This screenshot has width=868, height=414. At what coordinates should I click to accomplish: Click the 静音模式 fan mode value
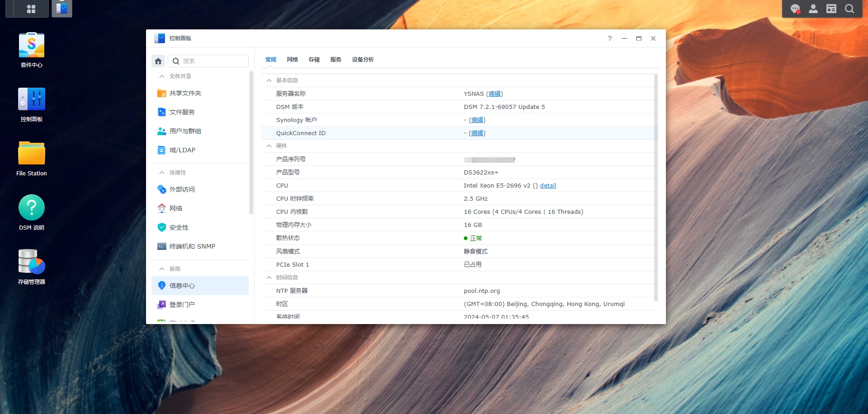pos(476,251)
